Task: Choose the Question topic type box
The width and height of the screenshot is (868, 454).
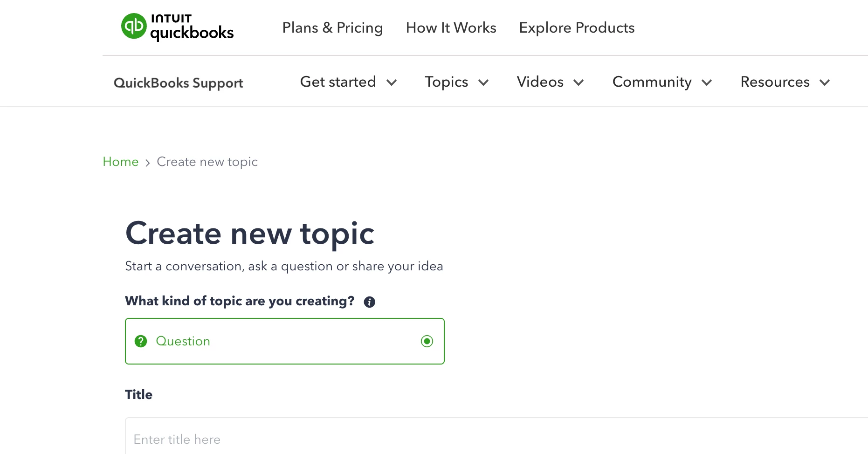Action: pos(285,341)
